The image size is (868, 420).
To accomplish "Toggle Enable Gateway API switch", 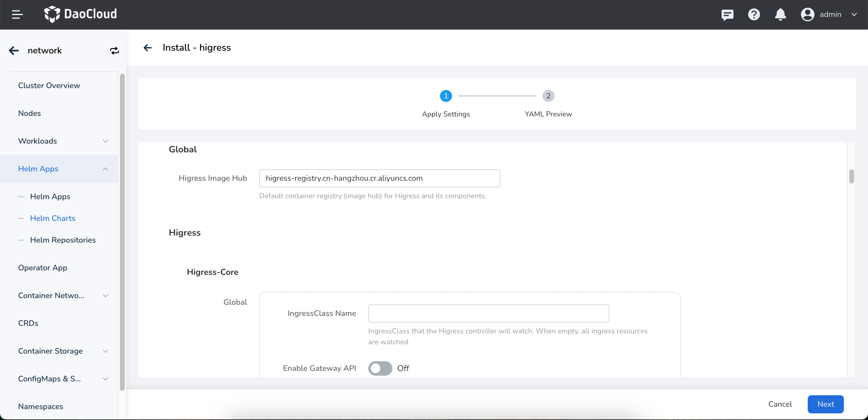I will click(x=380, y=368).
